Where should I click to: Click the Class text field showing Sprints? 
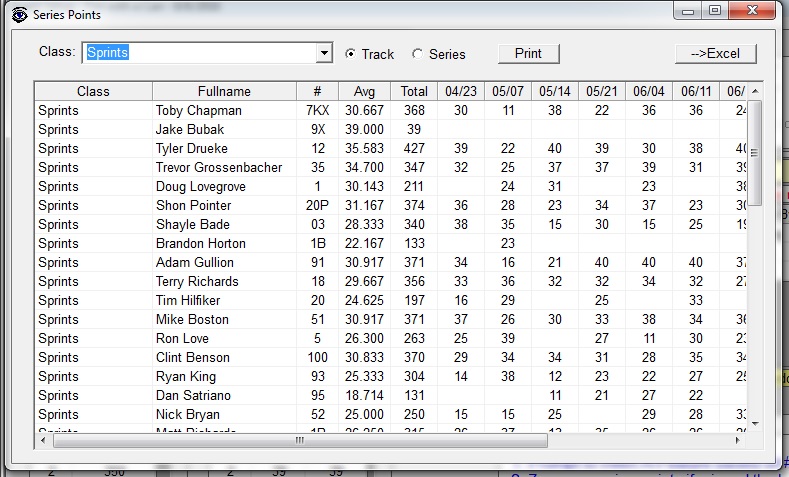tap(198, 53)
